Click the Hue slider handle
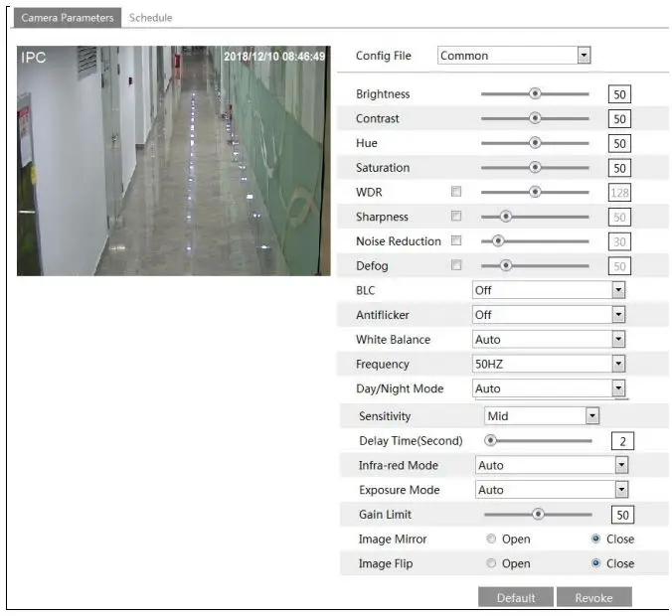 click(535, 143)
